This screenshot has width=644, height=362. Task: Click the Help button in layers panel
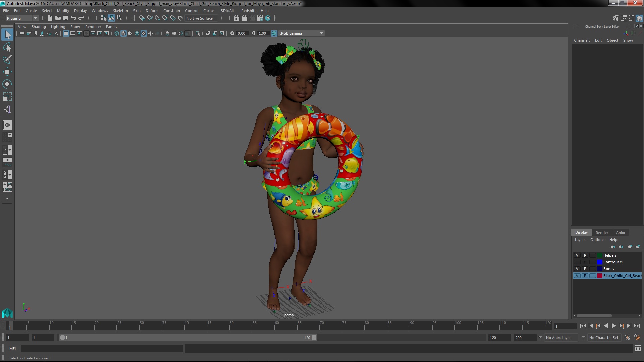pos(613,240)
